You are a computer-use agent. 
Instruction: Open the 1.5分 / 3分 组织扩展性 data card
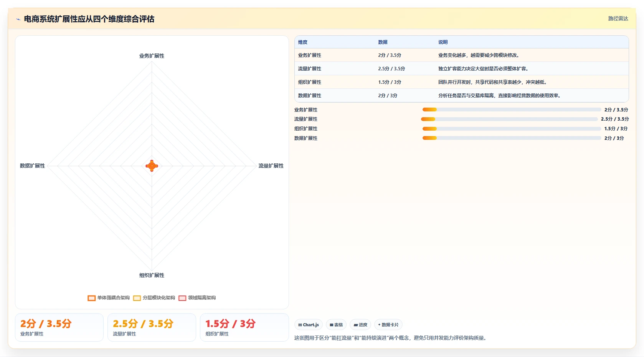coord(244,327)
